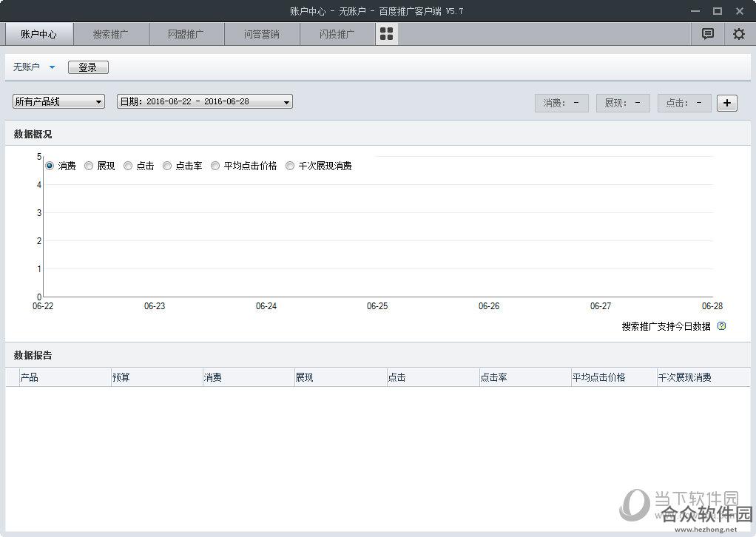Click the 消费 column header in the report table

click(x=249, y=377)
